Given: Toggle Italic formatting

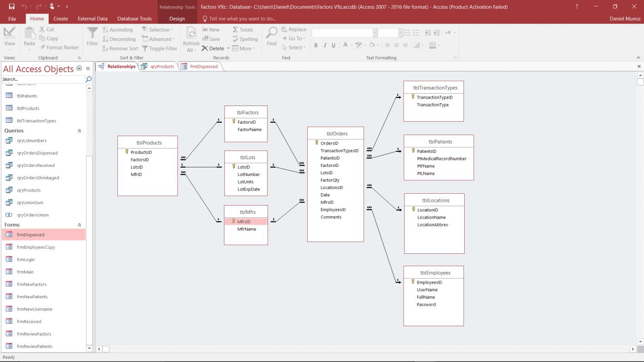Looking at the screenshot, I should coord(325,45).
